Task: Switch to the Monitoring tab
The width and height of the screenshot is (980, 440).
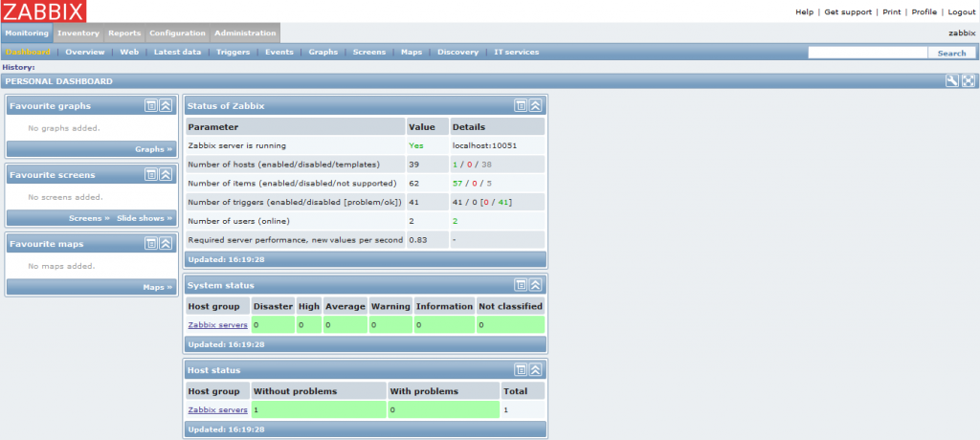Action: point(27,33)
